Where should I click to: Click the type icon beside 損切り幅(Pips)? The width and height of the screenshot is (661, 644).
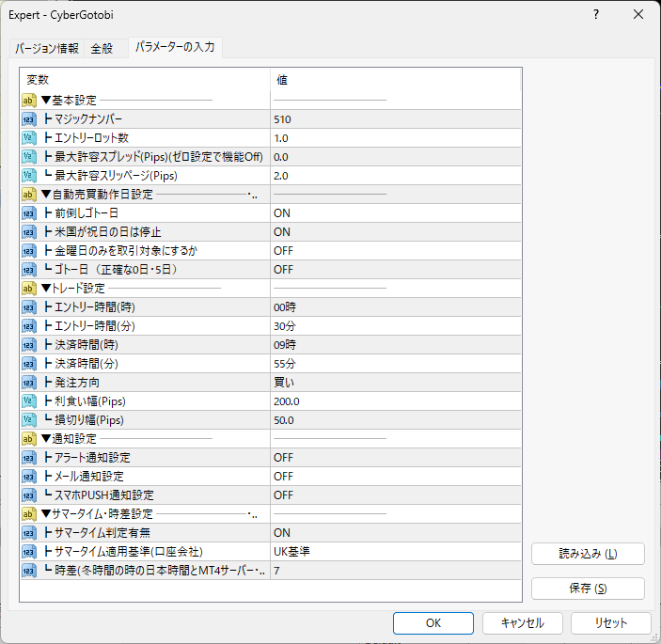point(28,420)
